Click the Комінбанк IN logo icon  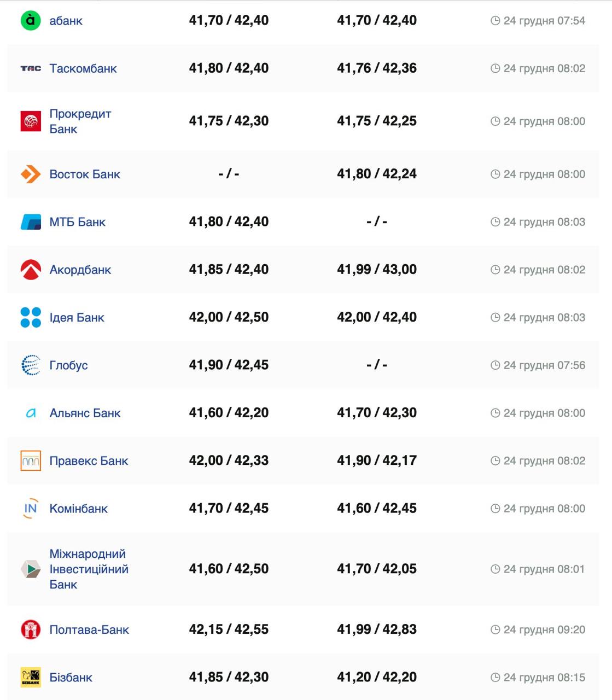(31, 509)
